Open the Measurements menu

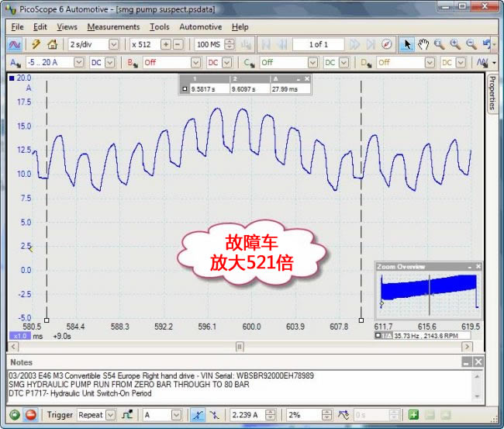tap(113, 26)
